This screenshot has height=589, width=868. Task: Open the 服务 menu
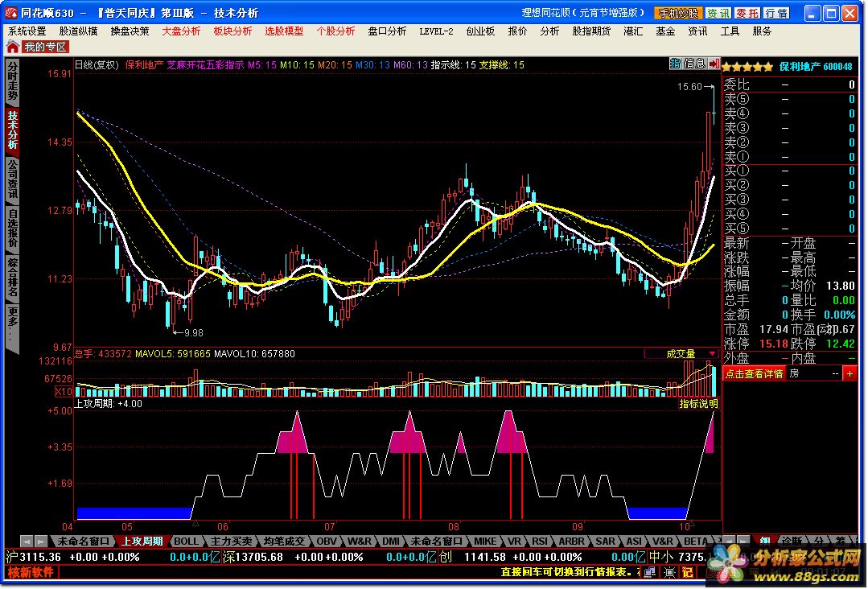click(x=762, y=31)
